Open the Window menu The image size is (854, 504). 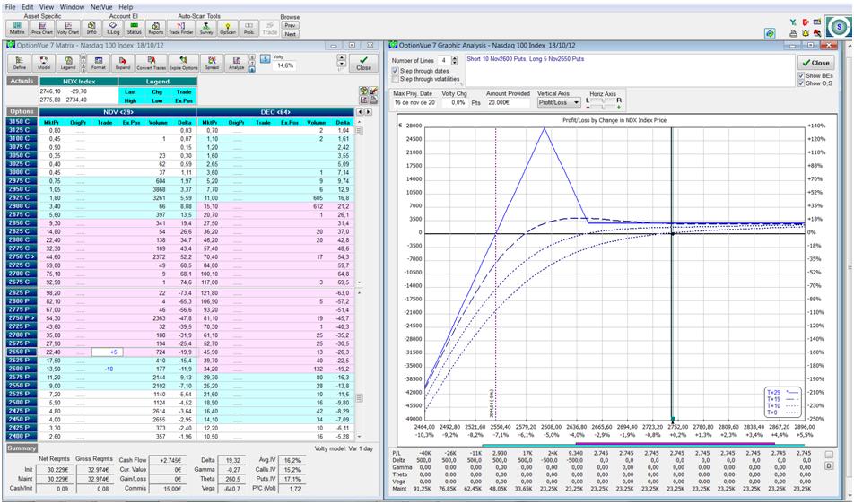tap(73, 6)
